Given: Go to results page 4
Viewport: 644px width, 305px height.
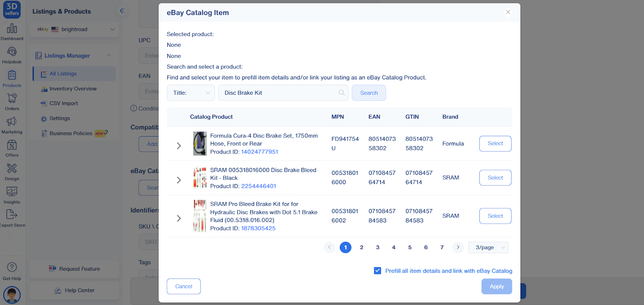Looking at the screenshot, I should 394,247.
